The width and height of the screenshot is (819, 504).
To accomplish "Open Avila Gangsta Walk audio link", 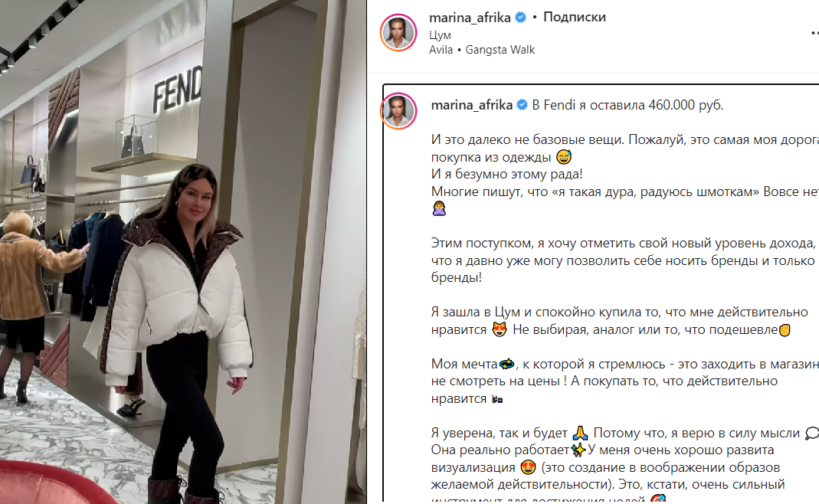I will [482, 50].
